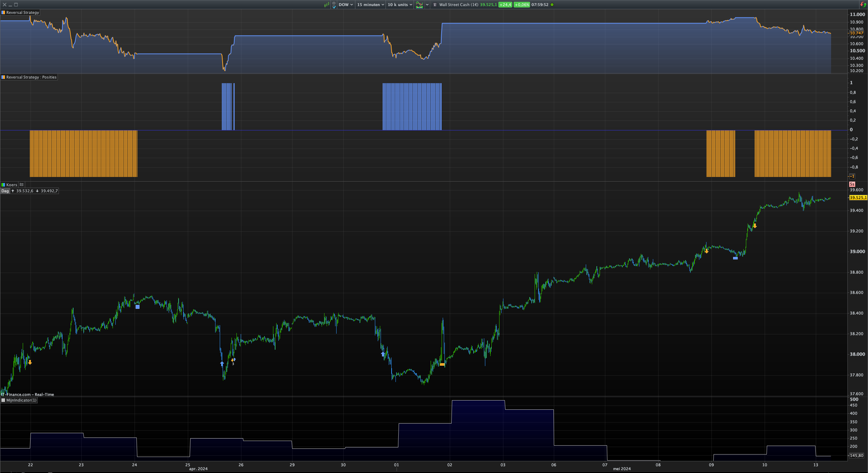
Task: Click the indicators and strategies icon
Action: 419,5
